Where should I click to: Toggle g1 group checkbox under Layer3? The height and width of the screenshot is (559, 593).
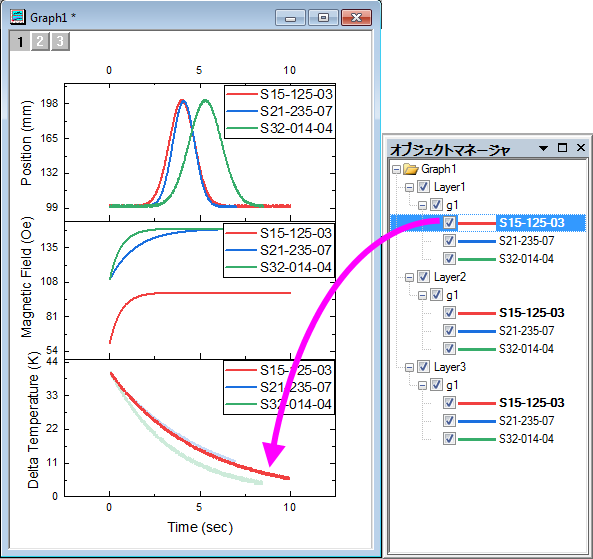(x=436, y=385)
